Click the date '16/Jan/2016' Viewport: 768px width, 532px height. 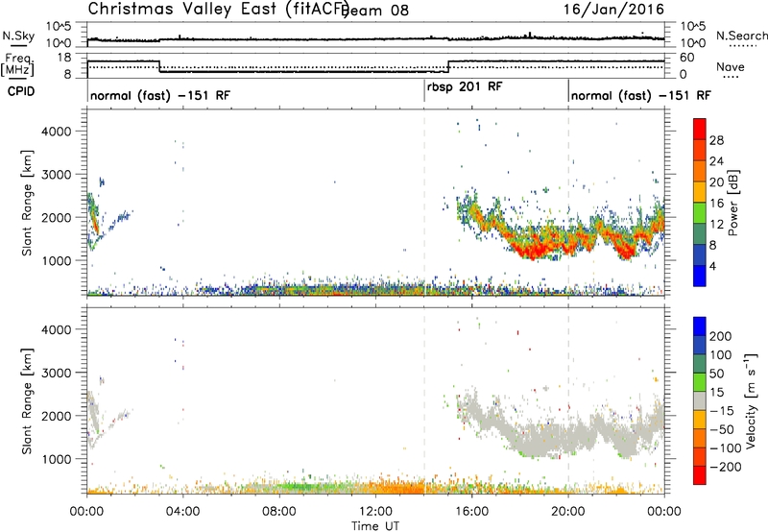click(613, 10)
